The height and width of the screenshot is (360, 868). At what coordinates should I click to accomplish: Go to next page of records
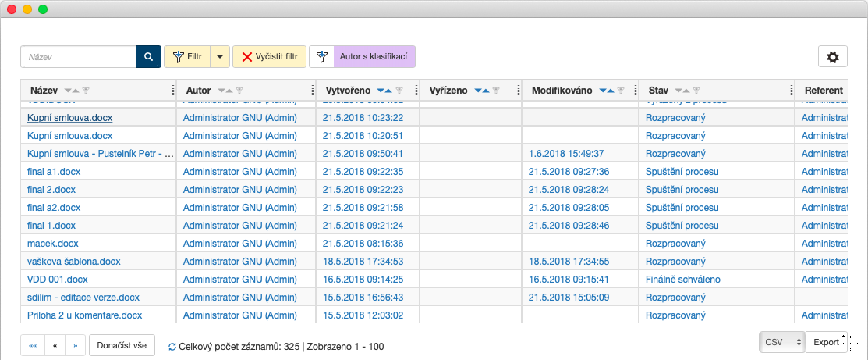point(76,345)
